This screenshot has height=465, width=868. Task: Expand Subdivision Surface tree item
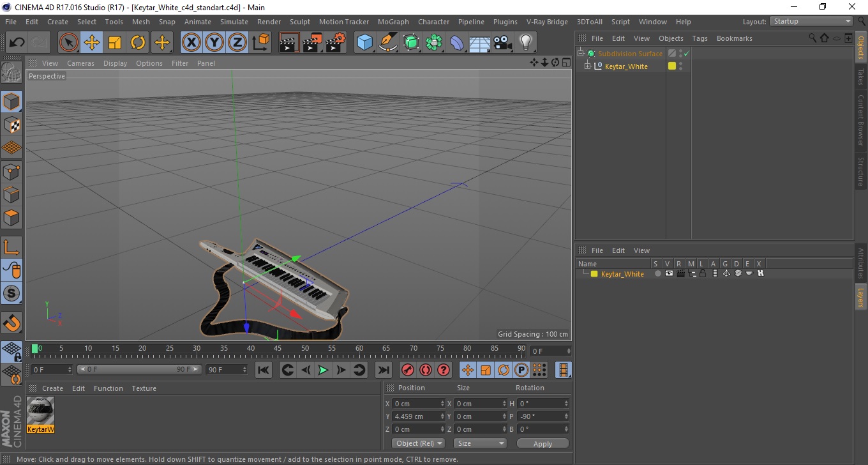[581, 54]
